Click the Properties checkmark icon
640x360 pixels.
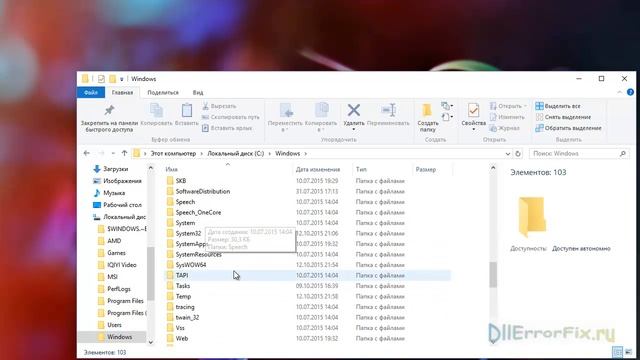point(473,110)
